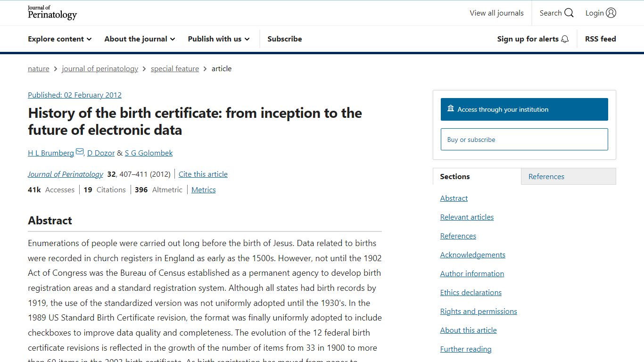Expand the About the journal menu
The width and height of the screenshot is (644, 362).
click(140, 39)
